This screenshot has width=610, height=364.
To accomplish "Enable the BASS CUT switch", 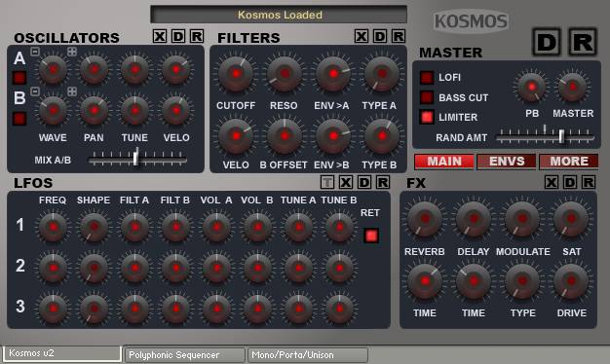I will point(427,97).
